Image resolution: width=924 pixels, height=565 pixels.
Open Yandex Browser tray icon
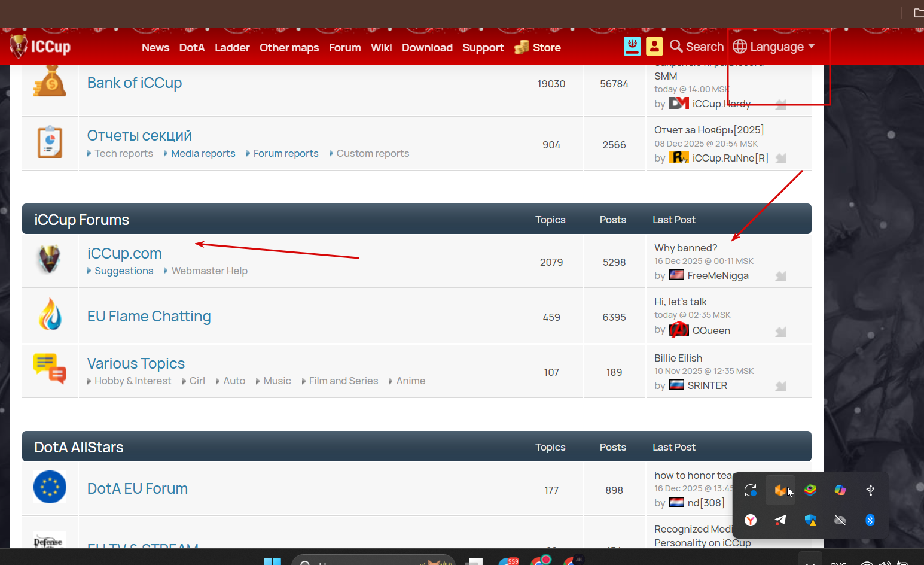click(x=751, y=520)
